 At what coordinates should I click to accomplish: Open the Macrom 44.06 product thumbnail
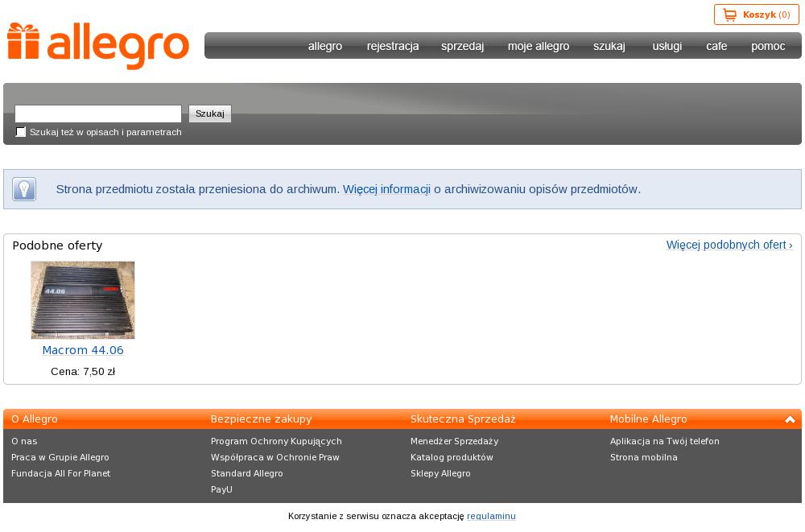coord(83,300)
